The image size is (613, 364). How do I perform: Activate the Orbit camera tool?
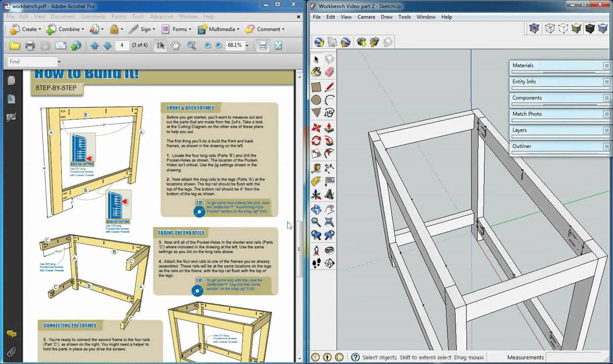click(316, 209)
